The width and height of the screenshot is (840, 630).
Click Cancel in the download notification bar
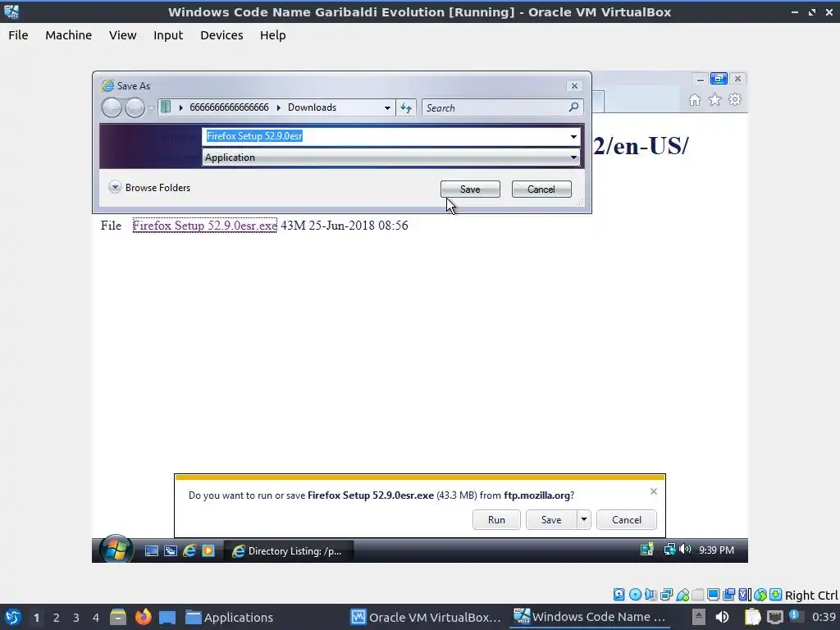pos(626,519)
